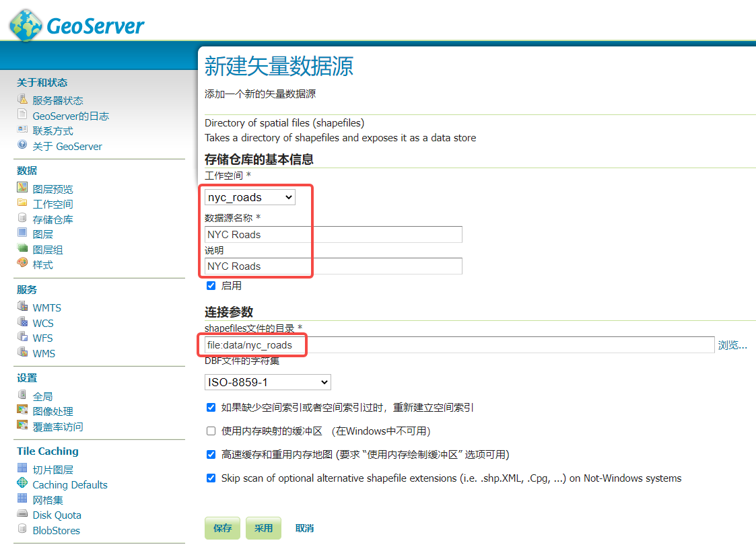This screenshot has height=549, width=756.
Task: Toggle Skip scan of optional extensions checkbox
Action: pos(211,478)
